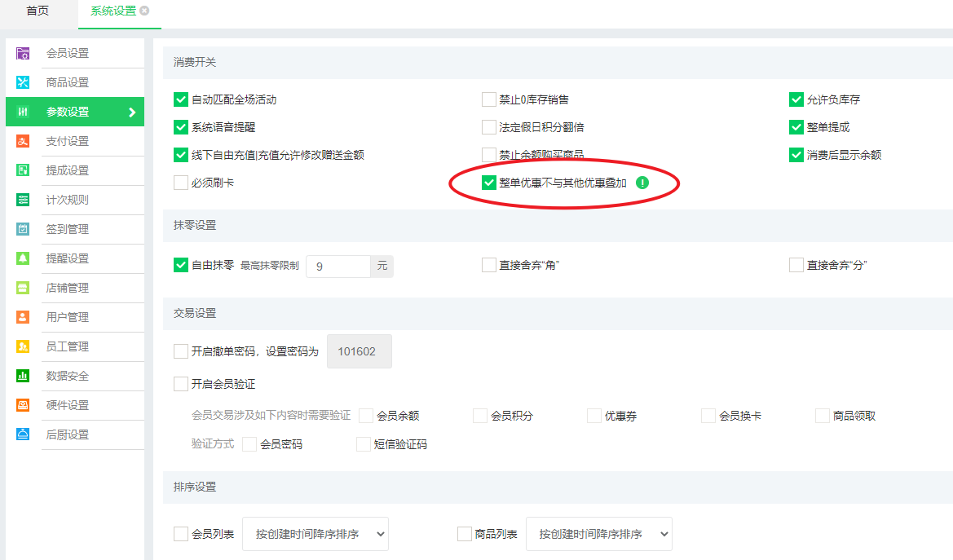Viewport: 953px width, 560px height.
Task: Open 员工管理 in the sidebar menu
Action: [67, 347]
